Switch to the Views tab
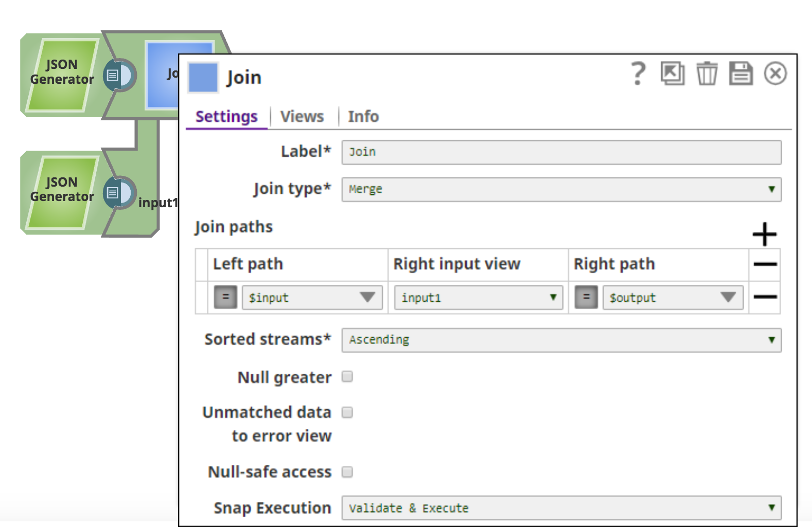The height and width of the screenshot is (527, 812). 302,116
